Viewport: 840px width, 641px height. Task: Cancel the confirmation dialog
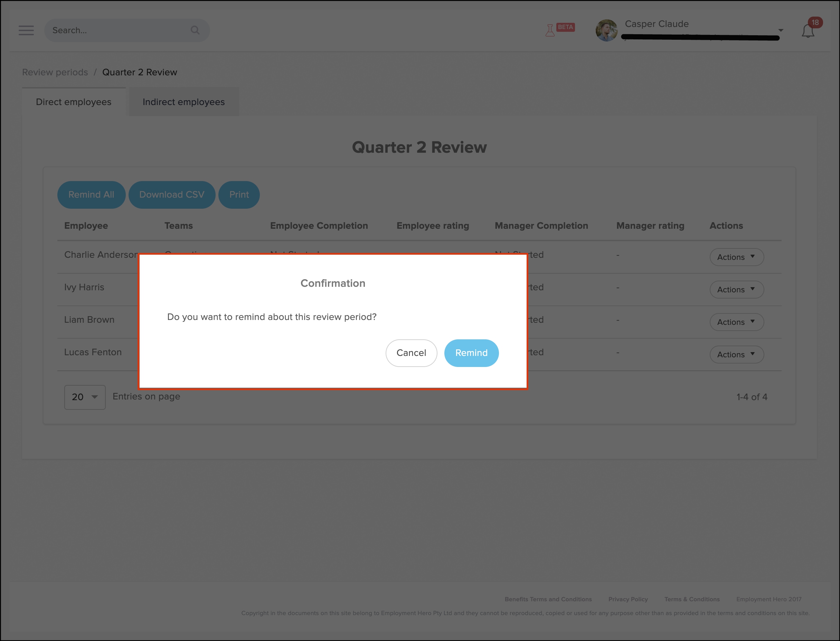coord(411,353)
